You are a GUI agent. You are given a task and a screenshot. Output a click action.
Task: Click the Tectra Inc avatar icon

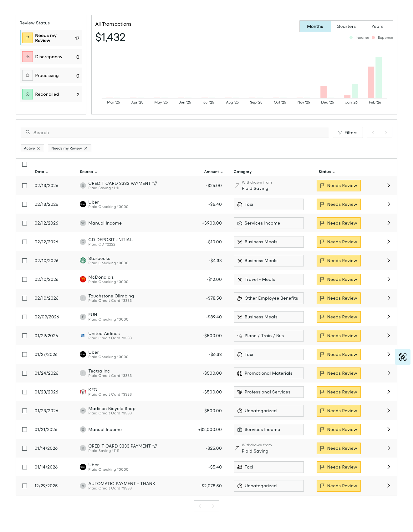point(83,373)
